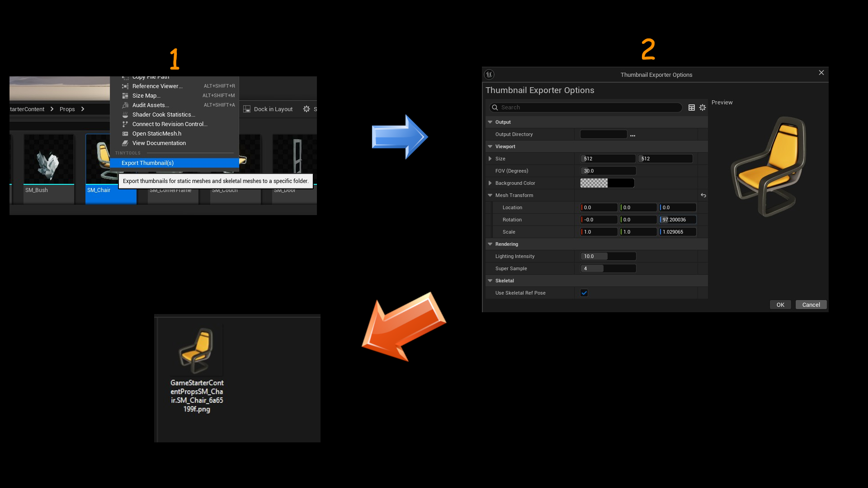This screenshot has height=488, width=868.
Task: Open StaticMesh.h from context menu
Action: (x=174, y=134)
